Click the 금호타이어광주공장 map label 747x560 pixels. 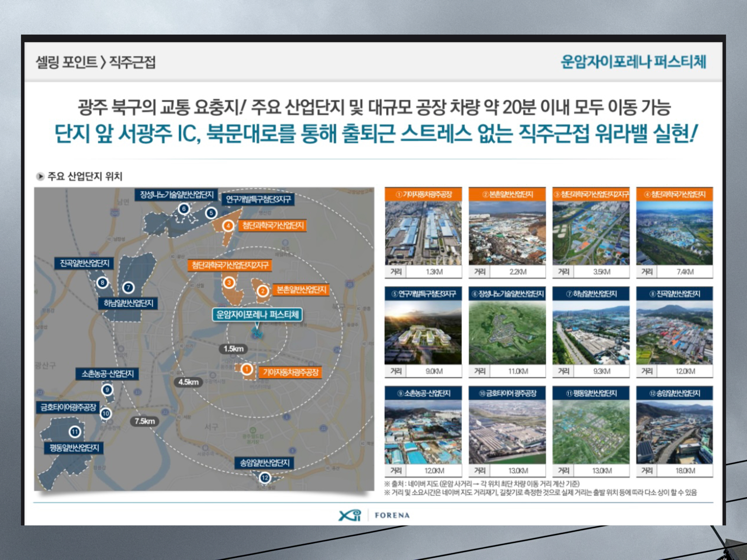68,407
